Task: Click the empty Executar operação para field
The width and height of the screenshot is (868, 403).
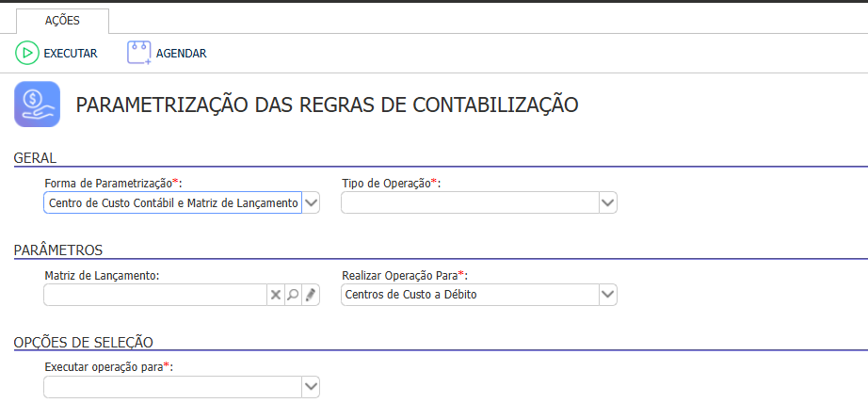Action: 172,386
